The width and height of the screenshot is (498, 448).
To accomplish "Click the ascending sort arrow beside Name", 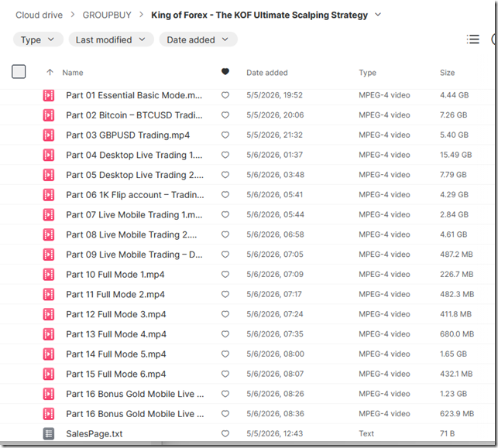I will [50, 72].
